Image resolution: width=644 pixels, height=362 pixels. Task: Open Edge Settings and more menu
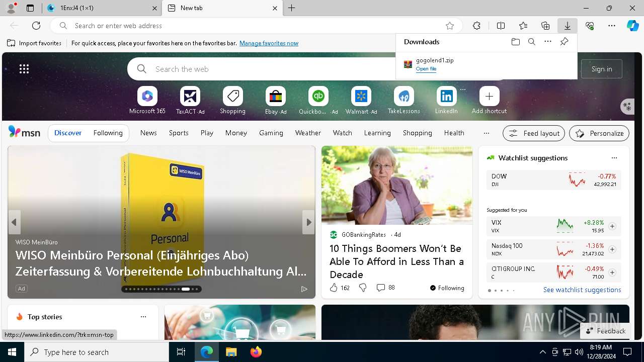612,26
